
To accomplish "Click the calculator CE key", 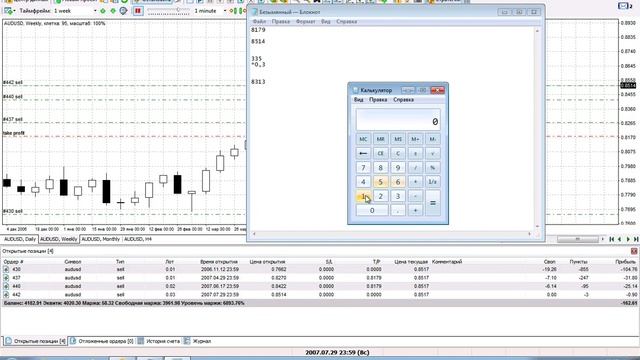I will point(380,153).
